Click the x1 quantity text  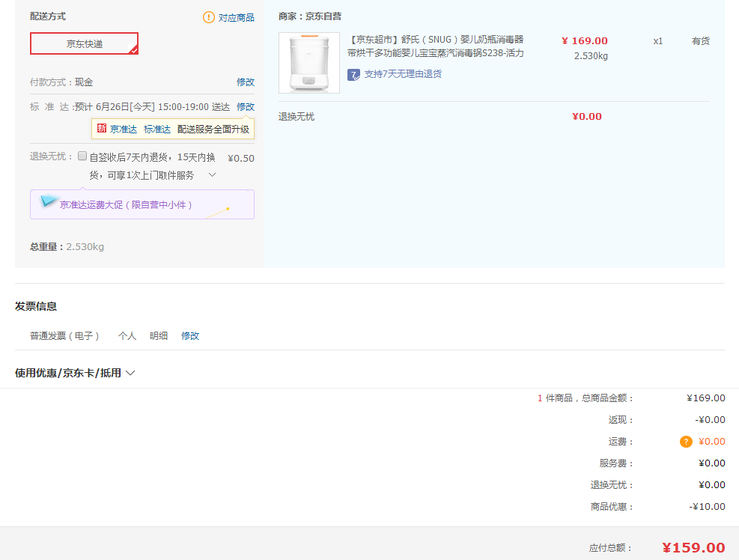658,41
